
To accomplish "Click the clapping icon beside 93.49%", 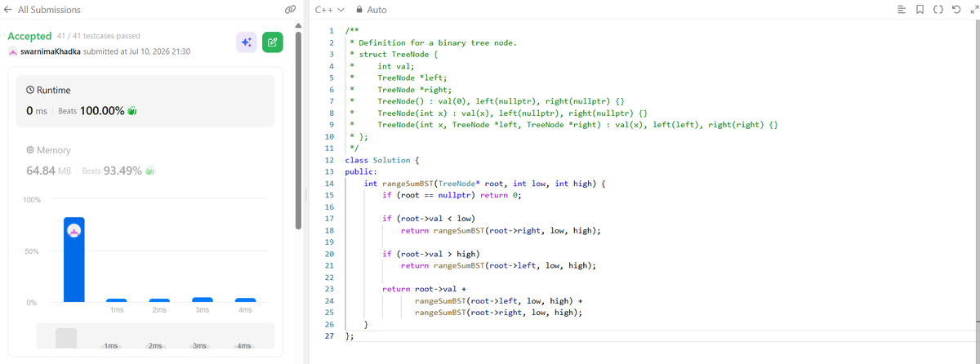I will click(x=150, y=171).
